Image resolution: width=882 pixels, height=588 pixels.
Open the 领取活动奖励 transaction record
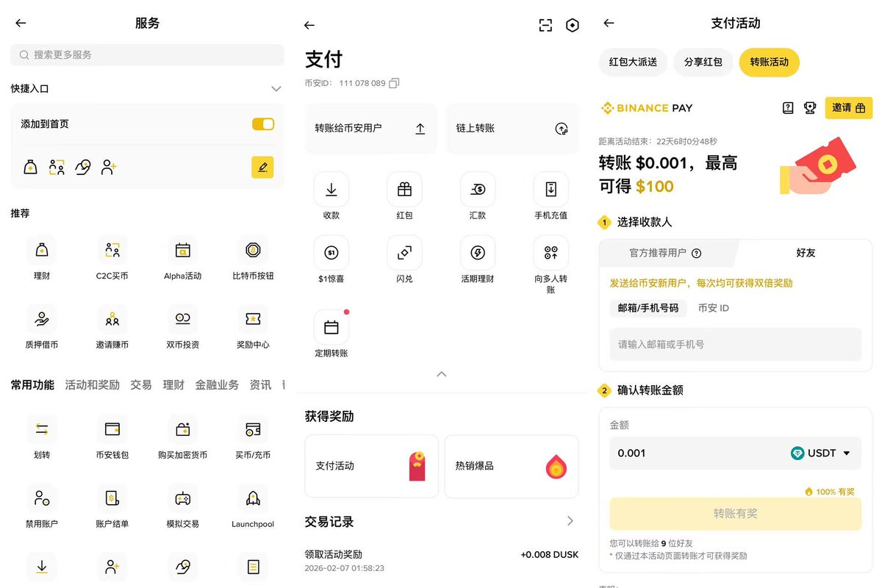tap(442, 561)
